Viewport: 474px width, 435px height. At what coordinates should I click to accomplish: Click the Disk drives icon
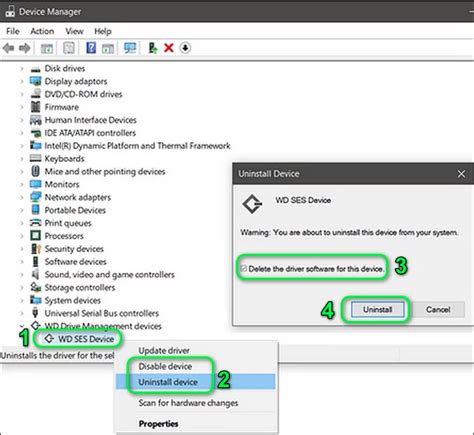pyautogui.click(x=35, y=69)
